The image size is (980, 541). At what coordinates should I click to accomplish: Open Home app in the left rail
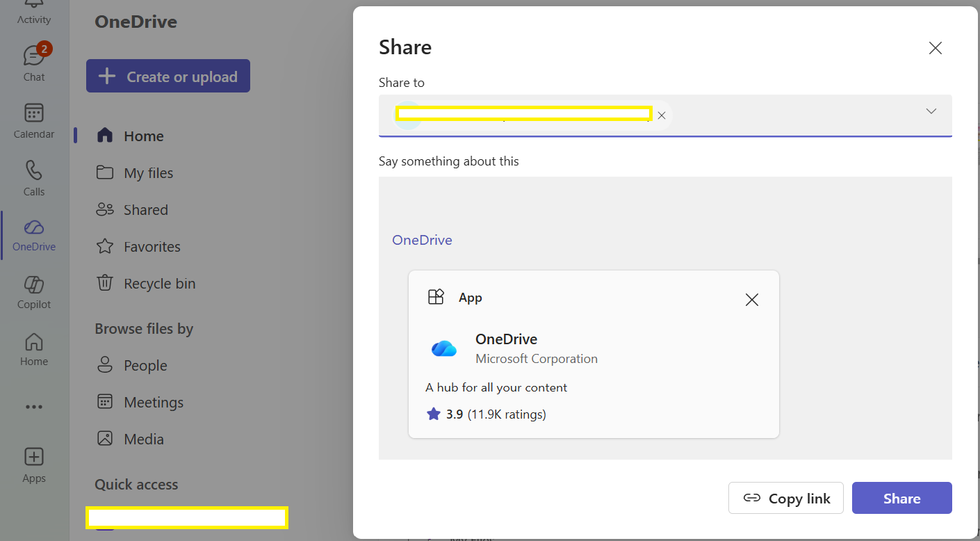(34, 349)
